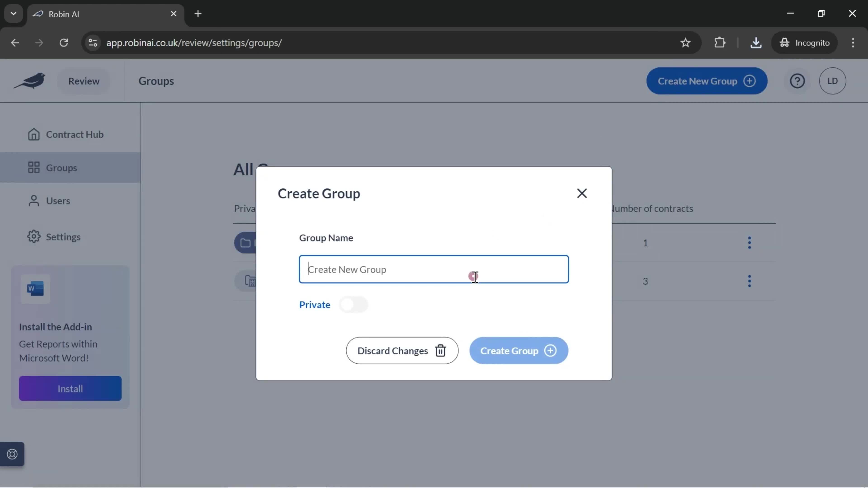This screenshot has width=868, height=488.
Task: Click the Create New Group plus icon
Action: coord(750,80)
